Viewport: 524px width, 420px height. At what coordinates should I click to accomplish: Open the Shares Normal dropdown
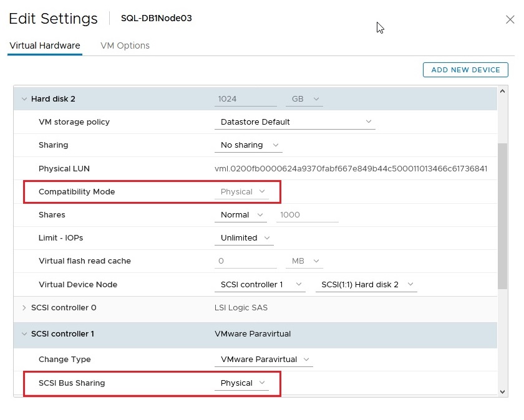[241, 215]
